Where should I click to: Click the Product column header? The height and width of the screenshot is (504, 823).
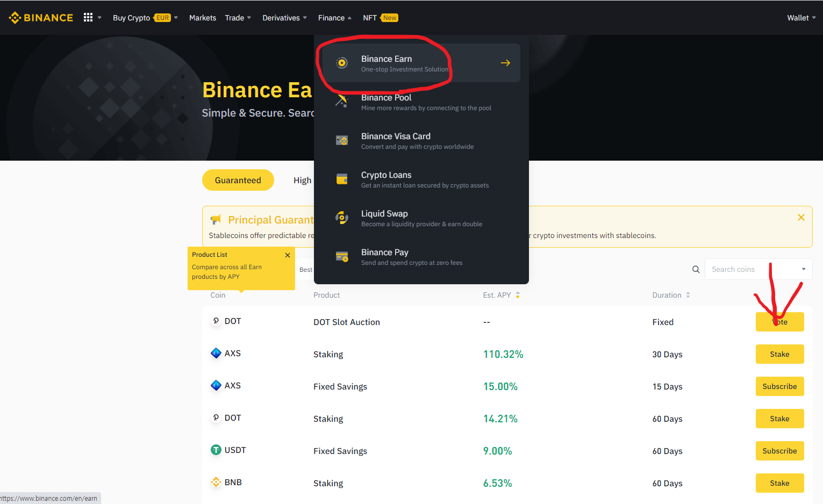[327, 295]
